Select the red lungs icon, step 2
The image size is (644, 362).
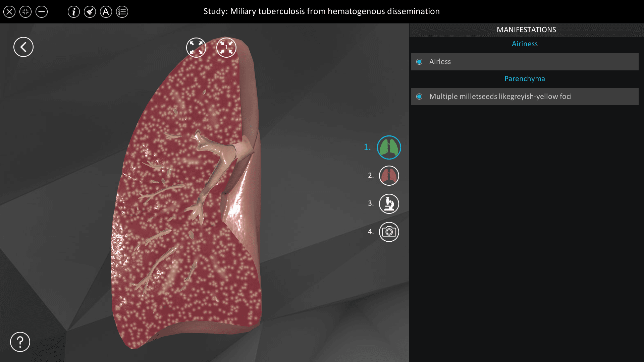point(389,176)
